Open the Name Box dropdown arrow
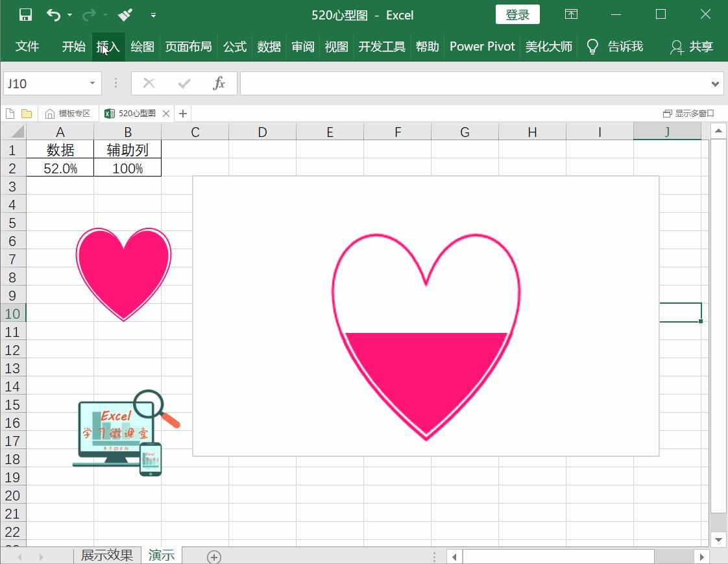The height and width of the screenshot is (564, 728). point(91,83)
